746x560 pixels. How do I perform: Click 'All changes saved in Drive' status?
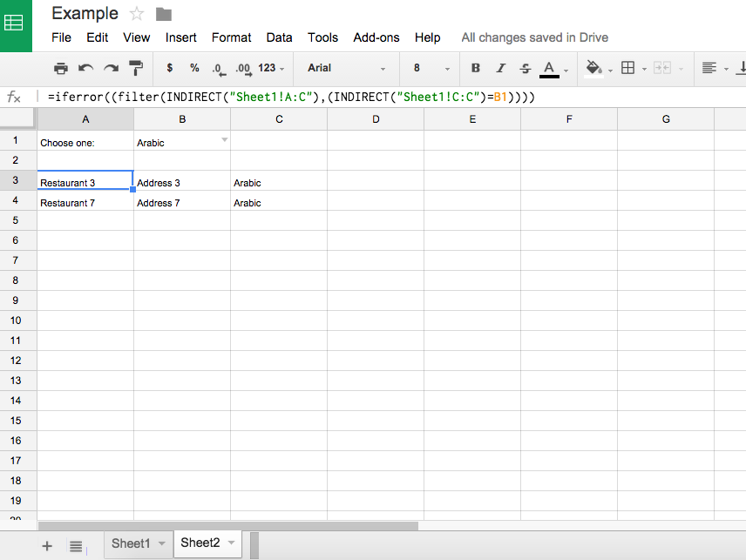(x=535, y=37)
